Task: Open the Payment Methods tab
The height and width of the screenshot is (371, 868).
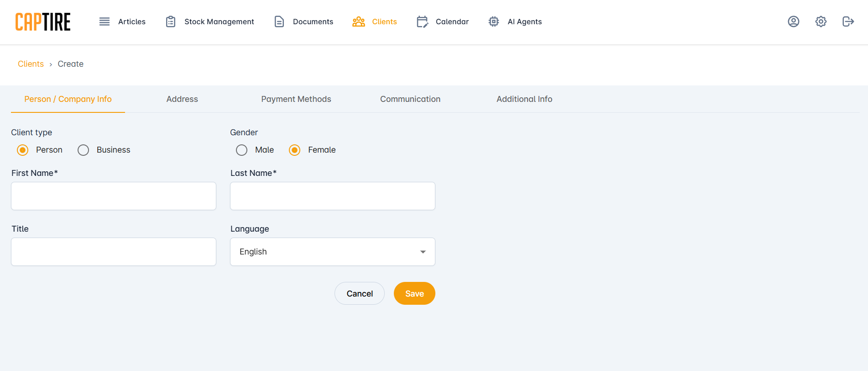Action: point(296,99)
